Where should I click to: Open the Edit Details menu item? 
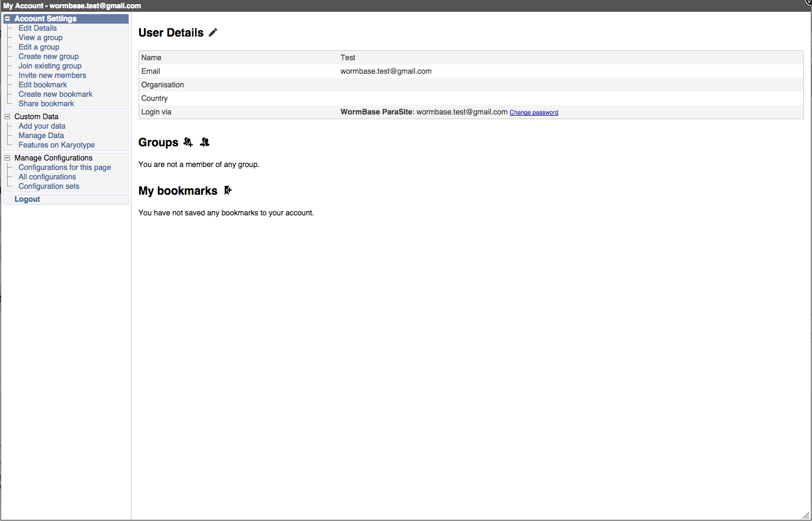coord(38,28)
